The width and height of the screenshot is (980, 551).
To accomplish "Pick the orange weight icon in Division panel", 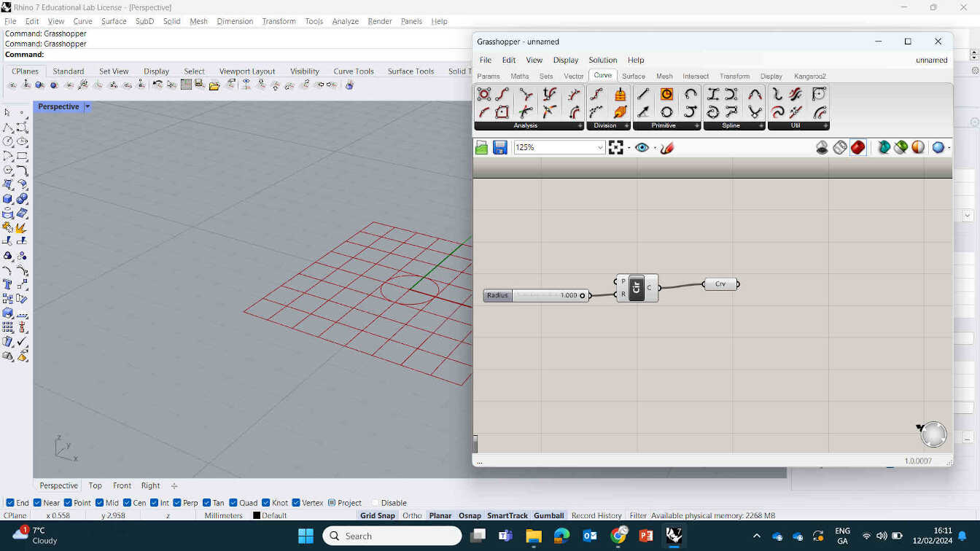I will tap(621, 94).
